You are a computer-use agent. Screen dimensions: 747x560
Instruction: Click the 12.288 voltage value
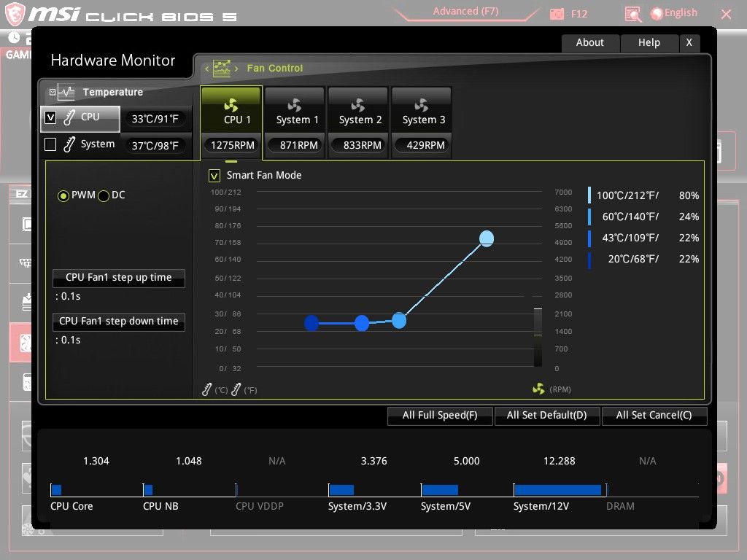tap(560, 461)
